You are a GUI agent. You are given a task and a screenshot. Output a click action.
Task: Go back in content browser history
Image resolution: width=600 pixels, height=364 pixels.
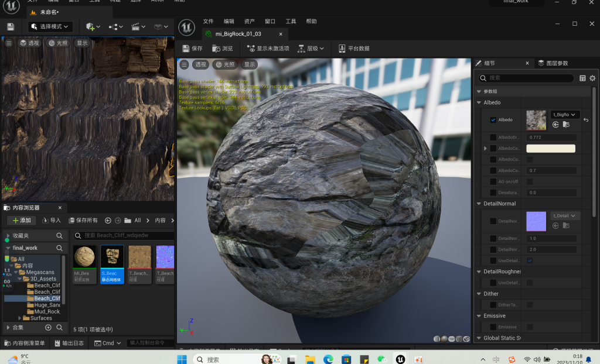pos(108,221)
